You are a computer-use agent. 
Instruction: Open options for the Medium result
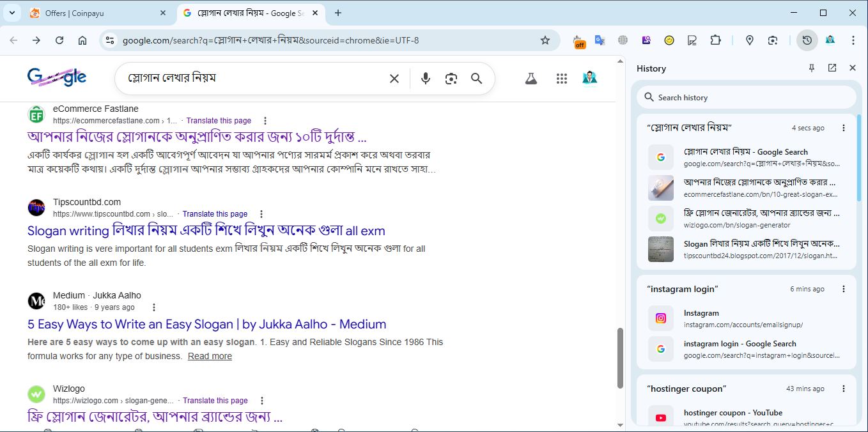click(153, 307)
